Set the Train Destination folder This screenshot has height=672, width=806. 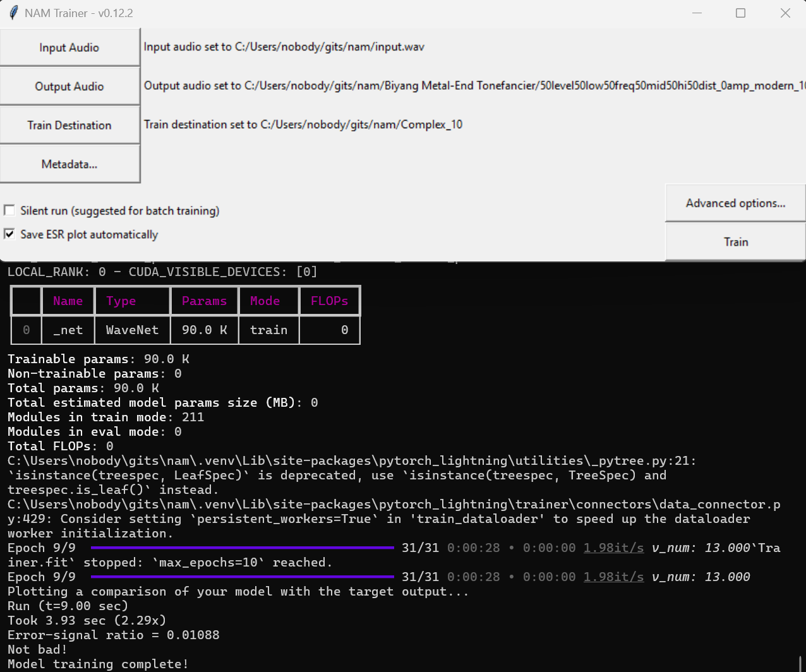(x=69, y=124)
